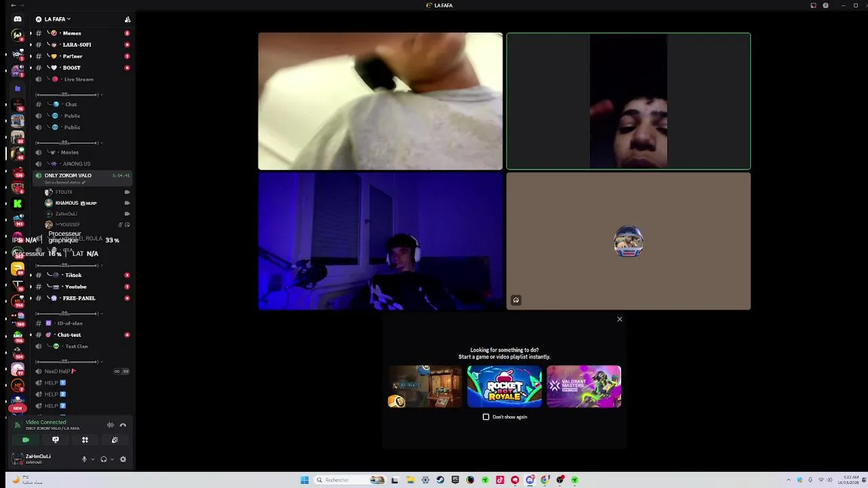Viewport: 868px width, 488px height.
Task: Open Discord direct messages home icon
Action: [18, 19]
